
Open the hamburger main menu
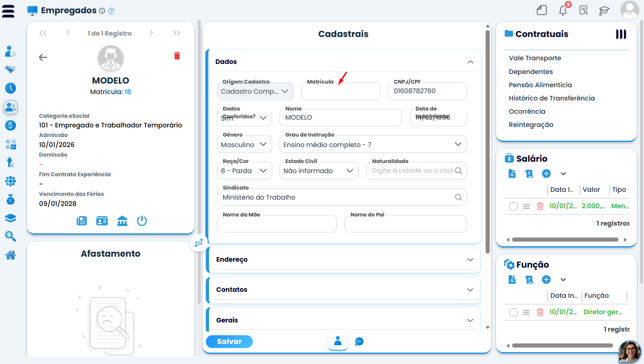8,11
